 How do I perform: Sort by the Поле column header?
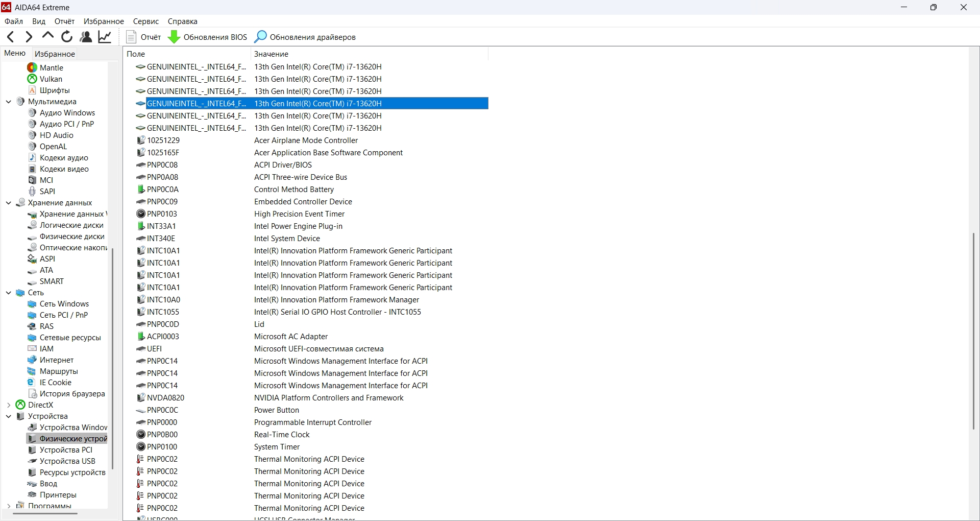click(x=187, y=54)
